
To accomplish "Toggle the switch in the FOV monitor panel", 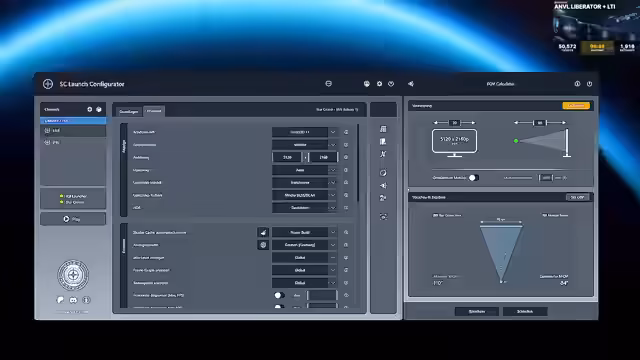I will coord(473,178).
